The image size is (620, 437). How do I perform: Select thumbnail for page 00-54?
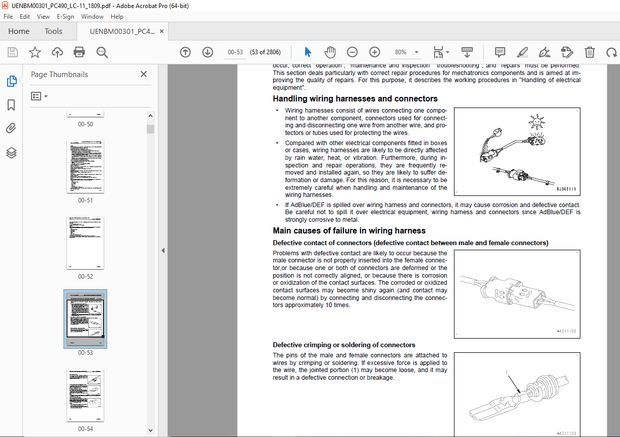tap(85, 395)
